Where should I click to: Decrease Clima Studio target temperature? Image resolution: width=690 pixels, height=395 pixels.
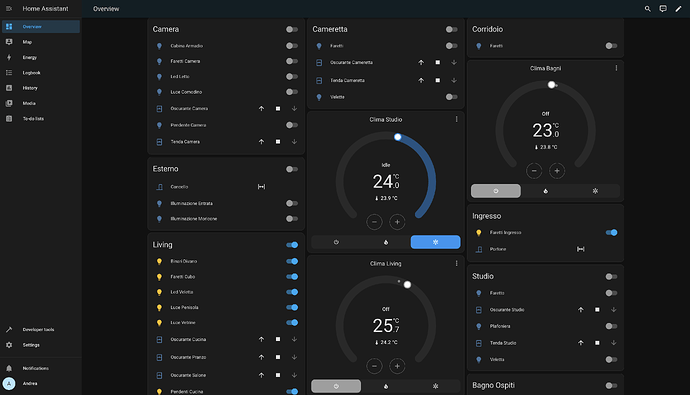374,222
